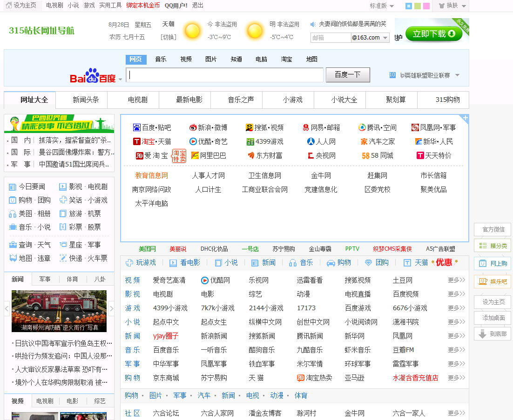Click the 凤凰网·军事 icon
This screenshot has height=420, width=513.
pyautogui.click(x=415, y=127)
